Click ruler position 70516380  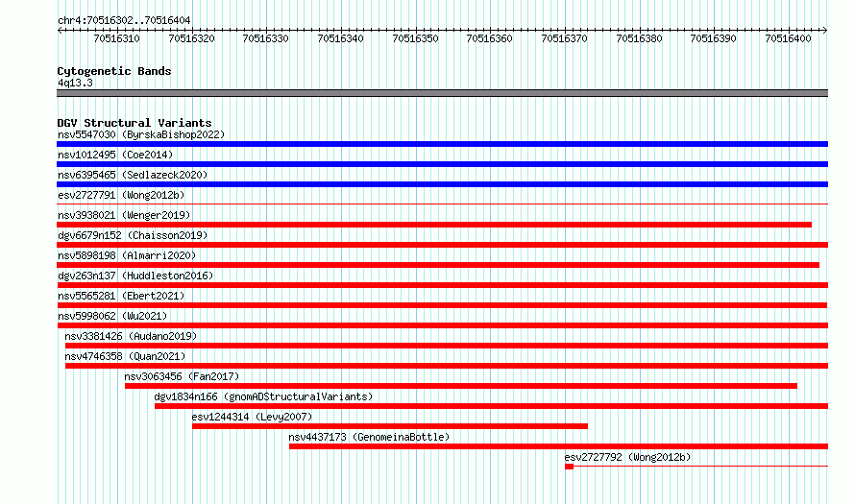(639, 38)
